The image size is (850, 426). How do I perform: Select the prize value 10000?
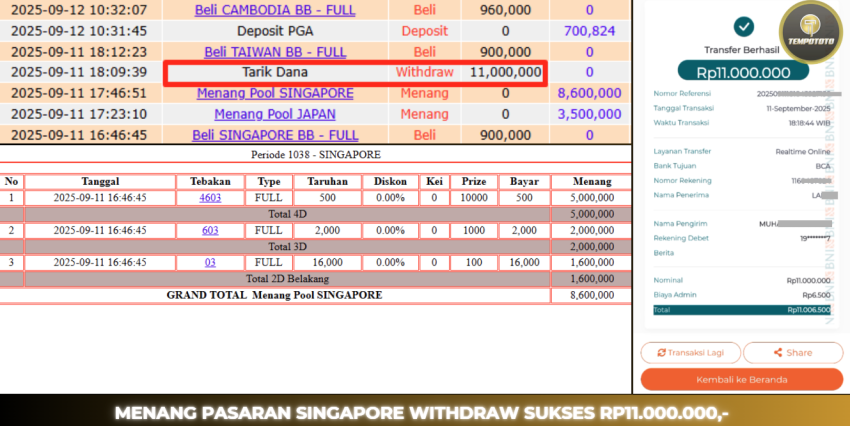(x=474, y=198)
